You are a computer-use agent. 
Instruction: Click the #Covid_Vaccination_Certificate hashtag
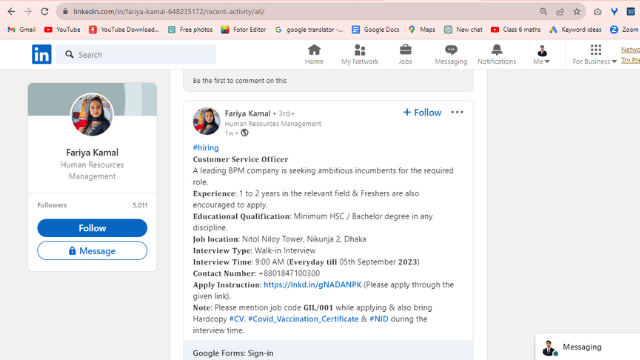click(303, 319)
